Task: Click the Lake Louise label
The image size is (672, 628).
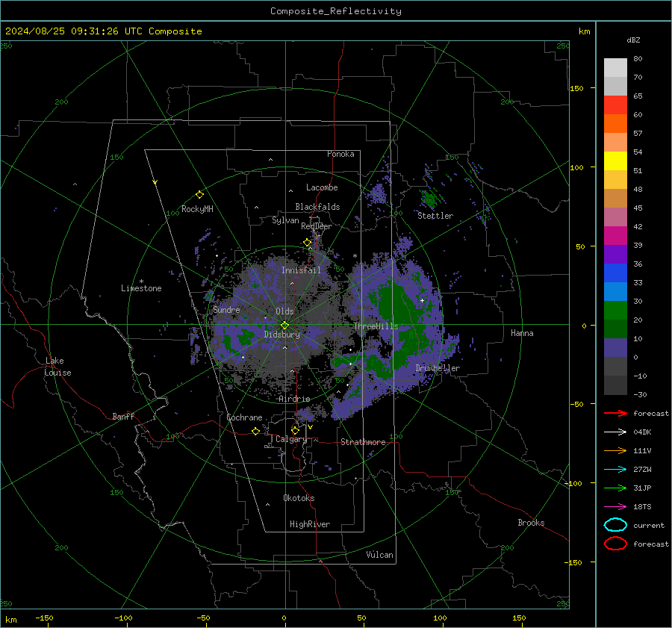Action: (x=57, y=367)
